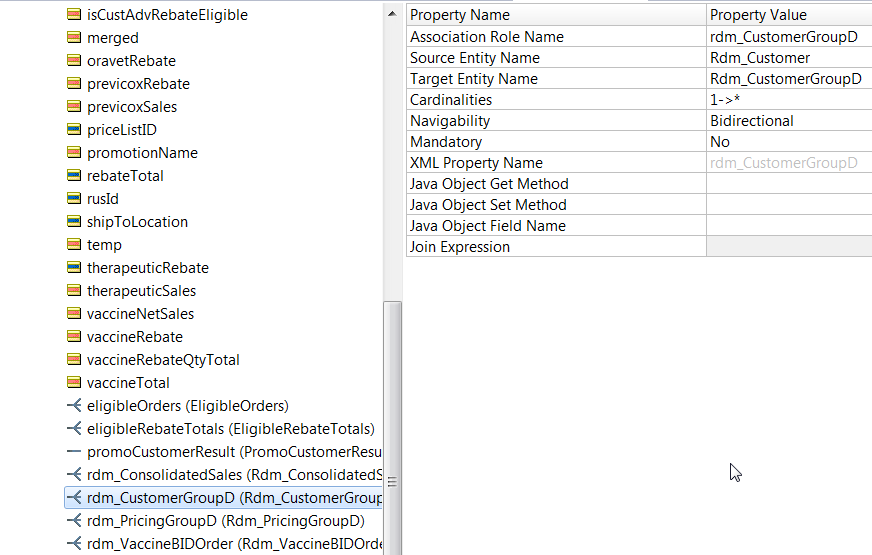Select rdm_VaccineBIDOrder association item
872x555 pixels.
point(235,544)
